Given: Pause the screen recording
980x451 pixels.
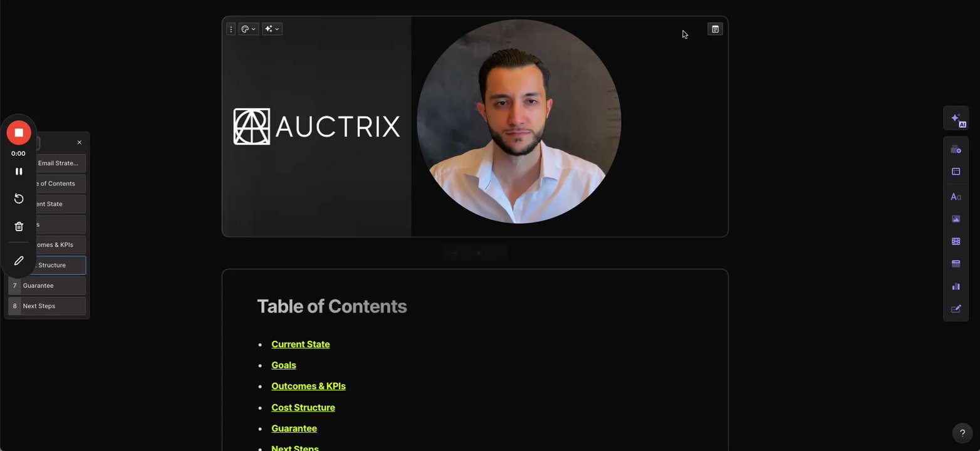Looking at the screenshot, I should pos(19,172).
